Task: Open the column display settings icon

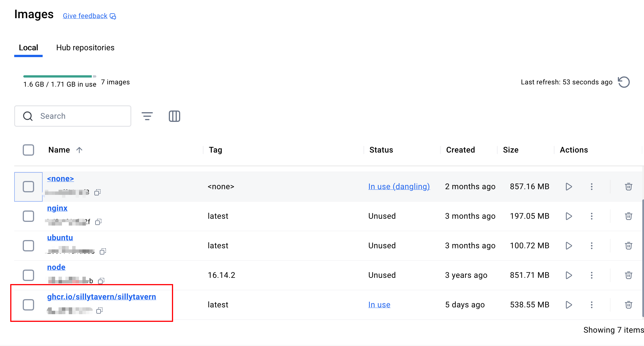Action: pos(174,116)
